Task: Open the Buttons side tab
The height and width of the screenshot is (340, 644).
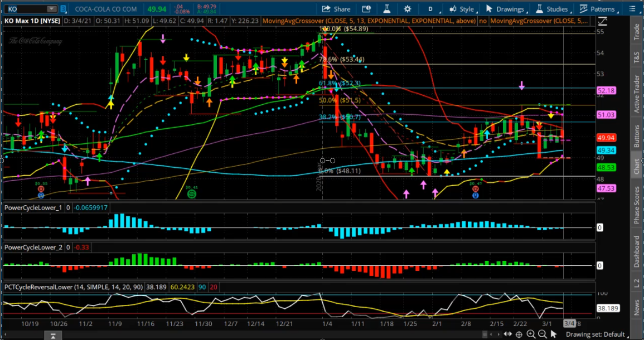Action: [636, 137]
